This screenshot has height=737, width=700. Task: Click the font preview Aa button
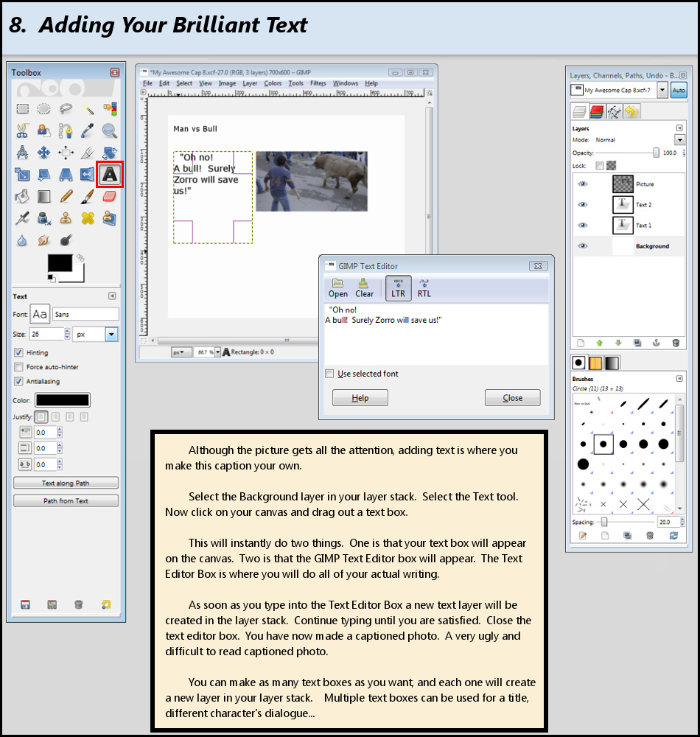[x=40, y=314]
